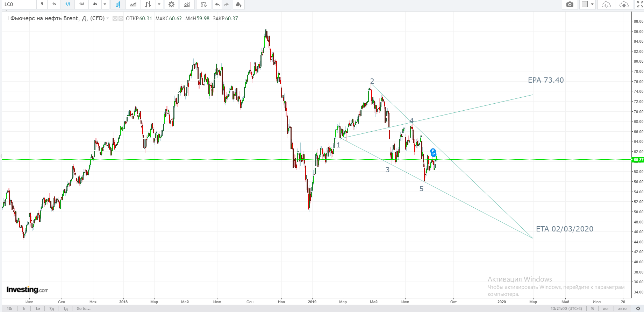Select the candlestick chart type
Viewport: 644px width, 312px height.
(x=118, y=5)
